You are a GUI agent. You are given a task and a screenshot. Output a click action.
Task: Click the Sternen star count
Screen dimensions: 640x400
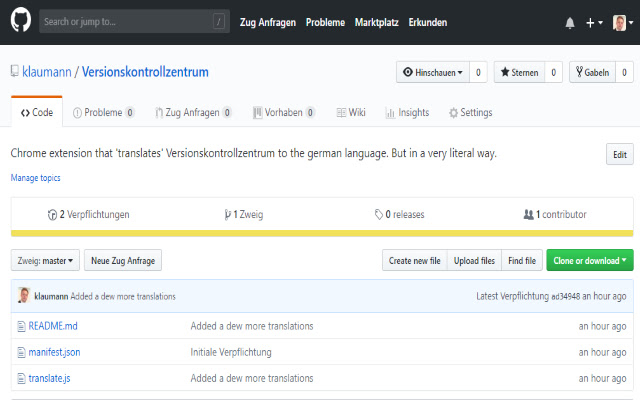[553, 72]
